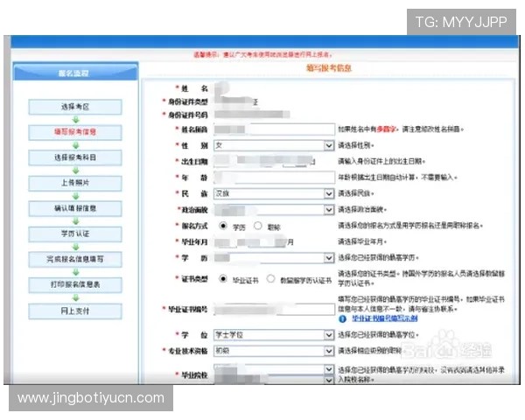Expand the 民族 dropdown showing 汉族
Image resolution: width=525 pixels, height=420 pixels.
[274, 193]
